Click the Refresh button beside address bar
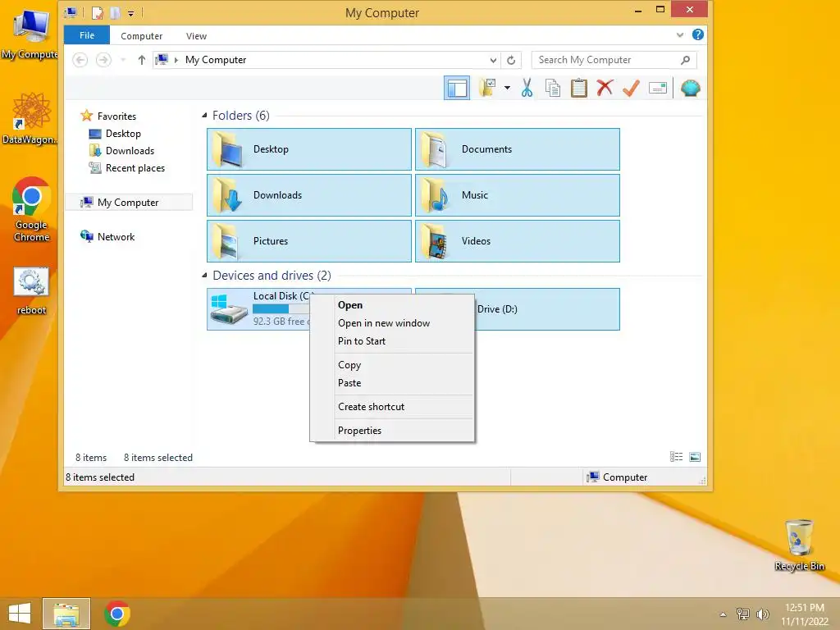Screen dimensions: 840x630 [x=511, y=60]
